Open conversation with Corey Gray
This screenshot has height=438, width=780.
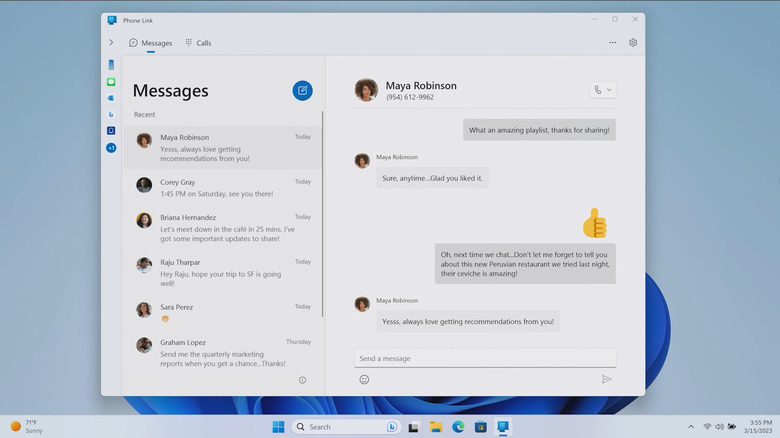[x=222, y=188]
